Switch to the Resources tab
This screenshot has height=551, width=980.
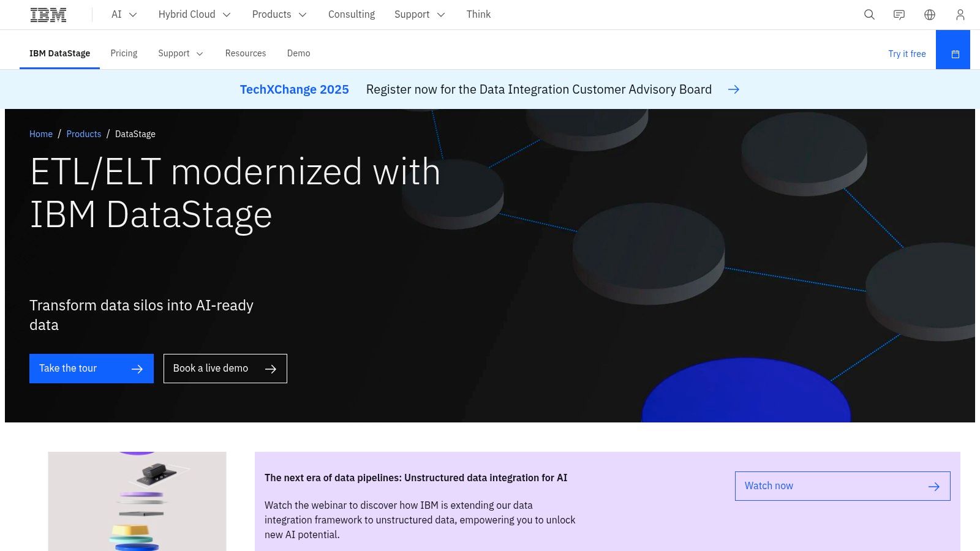click(246, 53)
